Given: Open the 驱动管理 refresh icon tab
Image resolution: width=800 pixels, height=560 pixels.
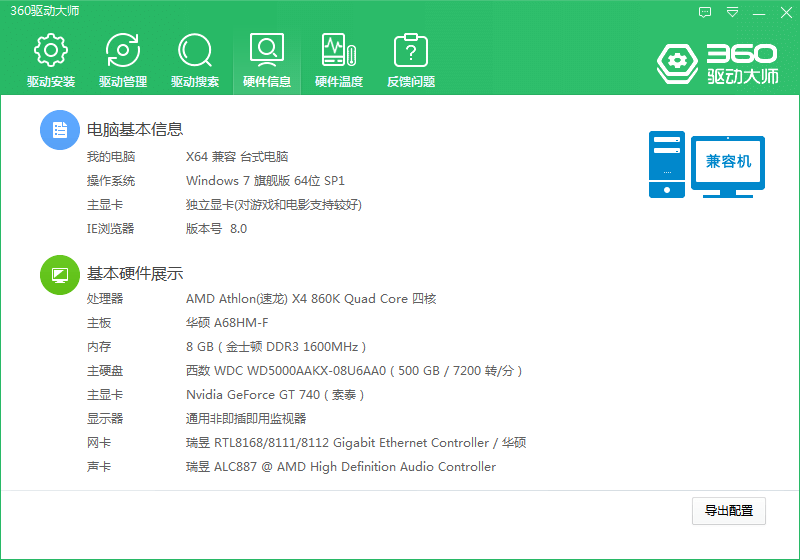Looking at the screenshot, I should pos(123,60).
